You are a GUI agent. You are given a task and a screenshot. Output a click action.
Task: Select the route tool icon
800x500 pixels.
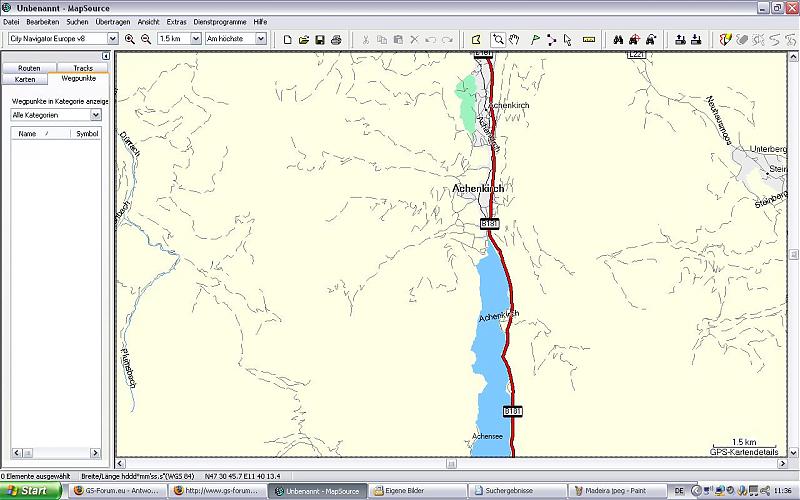pos(551,39)
